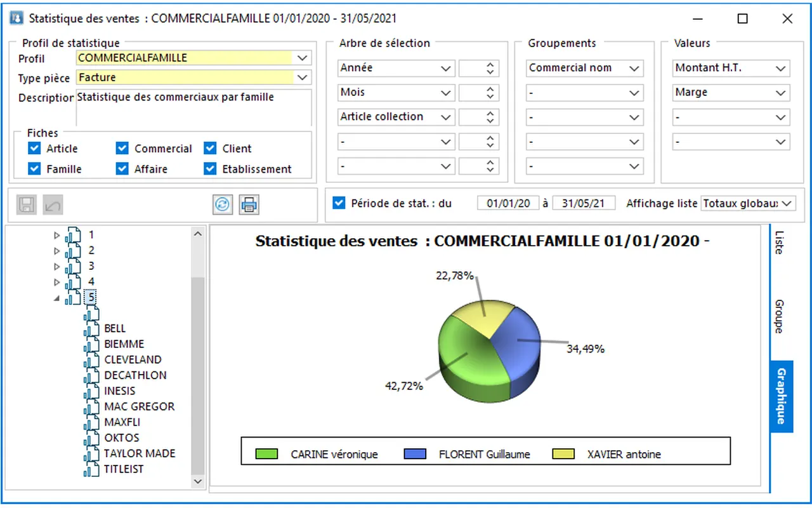812x508 pixels.
Task: Collapse tree node 5
Action: click(x=57, y=297)
